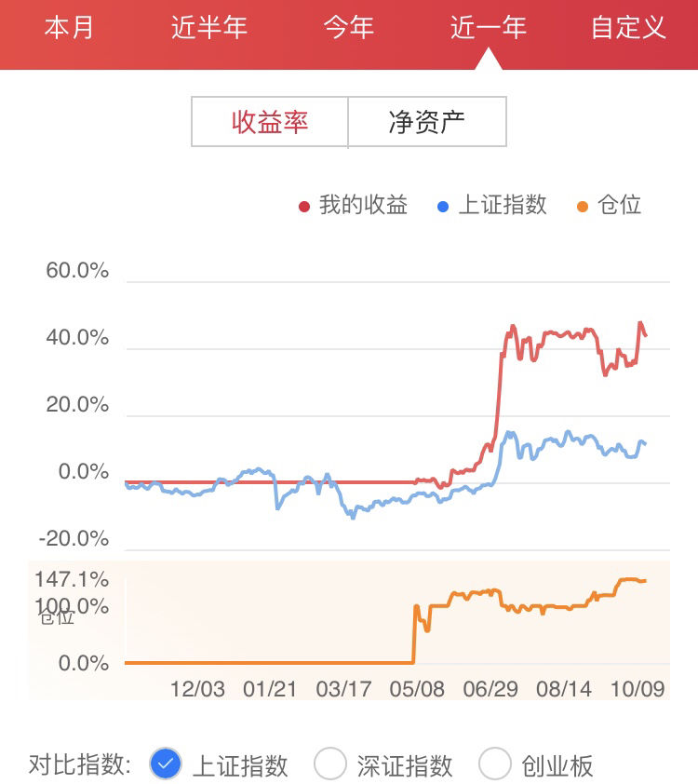Click the blue 上证指数 legend dot
The height and width of the screenshot is (784, 698).
[x=443, y=206]
